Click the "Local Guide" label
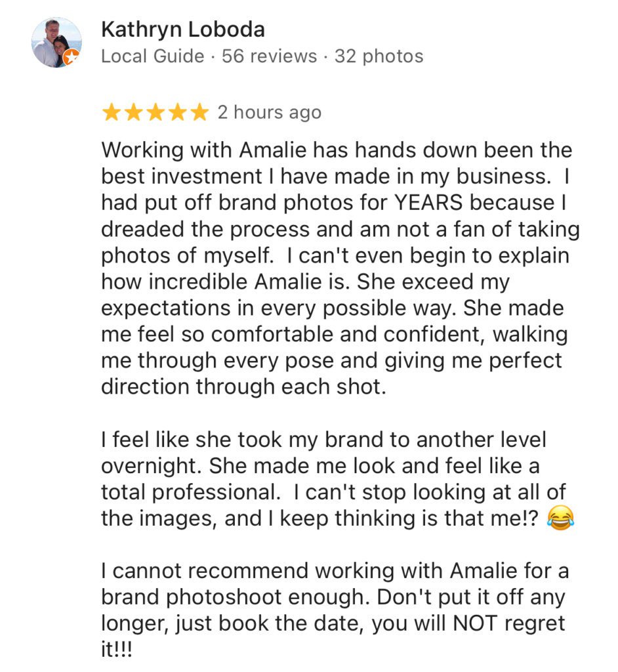Screen dimensions: 618x672 pyautogui.click(x=152, y=56)
